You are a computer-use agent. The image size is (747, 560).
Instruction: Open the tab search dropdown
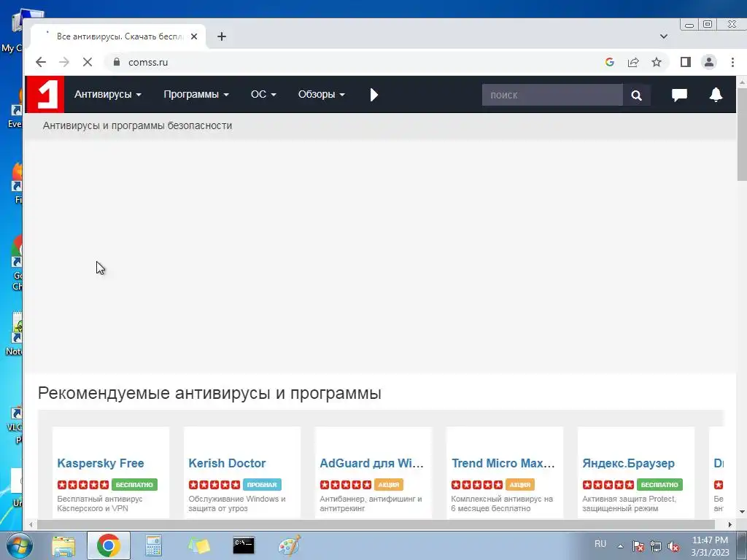click(x=664, y=36)
